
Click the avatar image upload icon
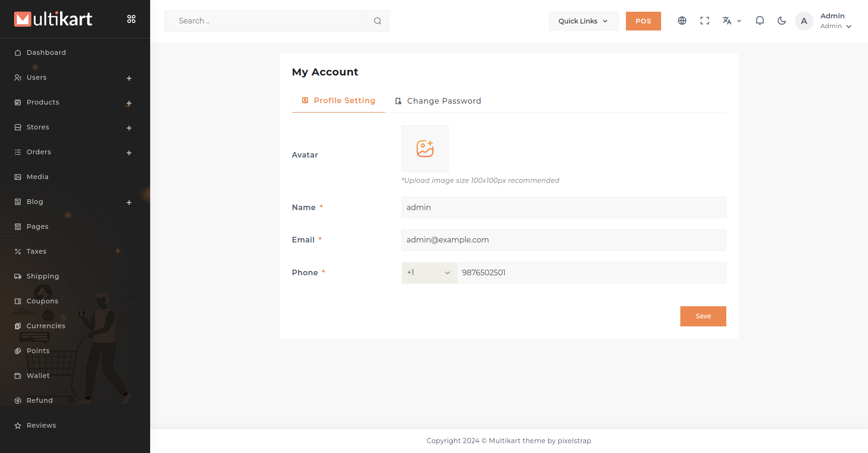[x=425, y=149]
